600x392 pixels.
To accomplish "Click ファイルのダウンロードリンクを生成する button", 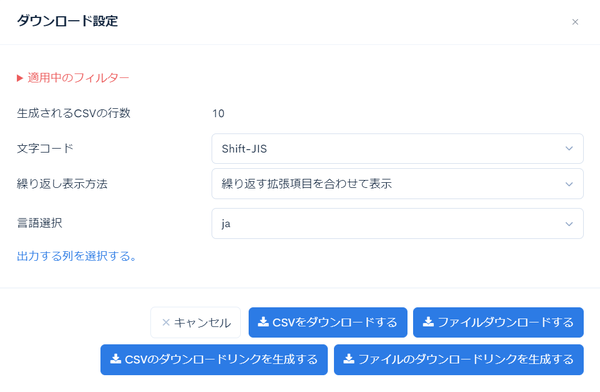I will (x=459, y=359).
